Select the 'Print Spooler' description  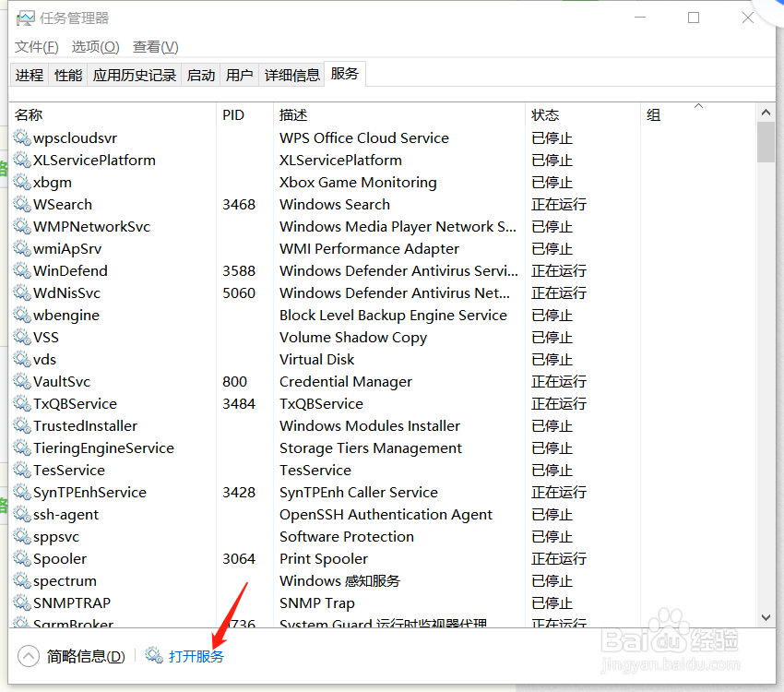coord(324,558)
